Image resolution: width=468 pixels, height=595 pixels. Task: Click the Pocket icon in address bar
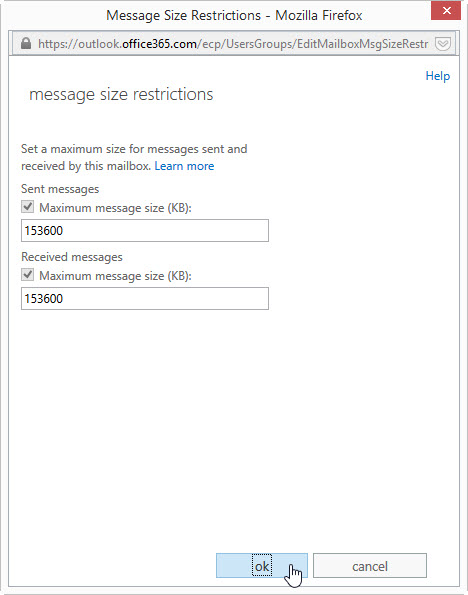click(443, 44)
